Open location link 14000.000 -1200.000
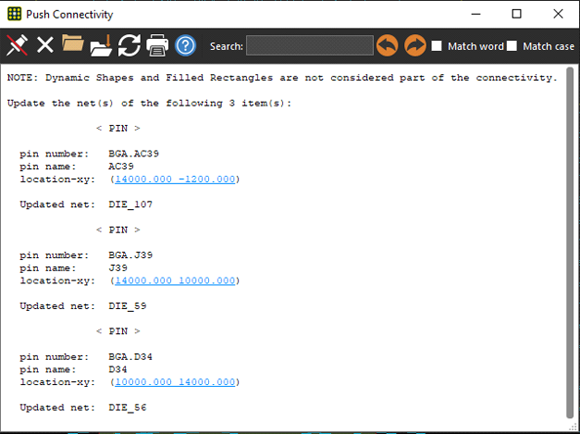The image size is (580, 434). point(175,179)
